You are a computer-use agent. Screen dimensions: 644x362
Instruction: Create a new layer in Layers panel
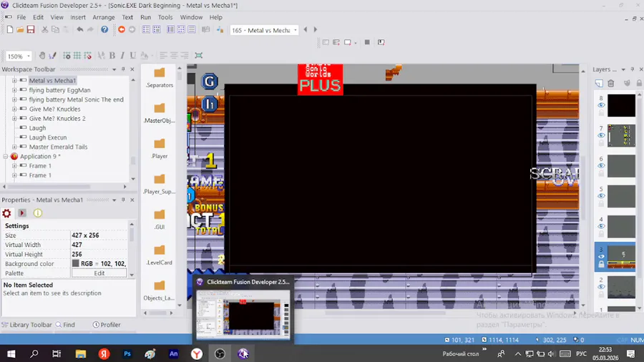click(599, 83)
